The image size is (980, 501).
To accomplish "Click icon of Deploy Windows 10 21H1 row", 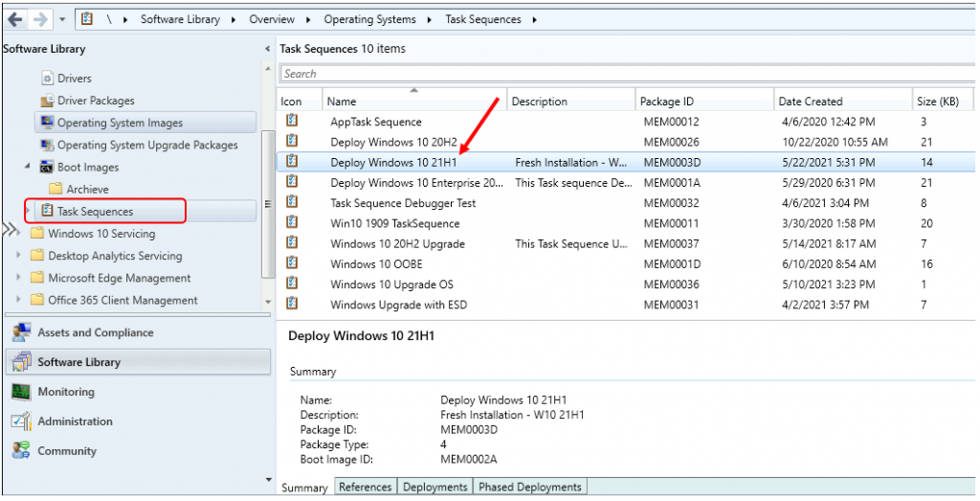I will pyautogui.click(x=291, y=162).
